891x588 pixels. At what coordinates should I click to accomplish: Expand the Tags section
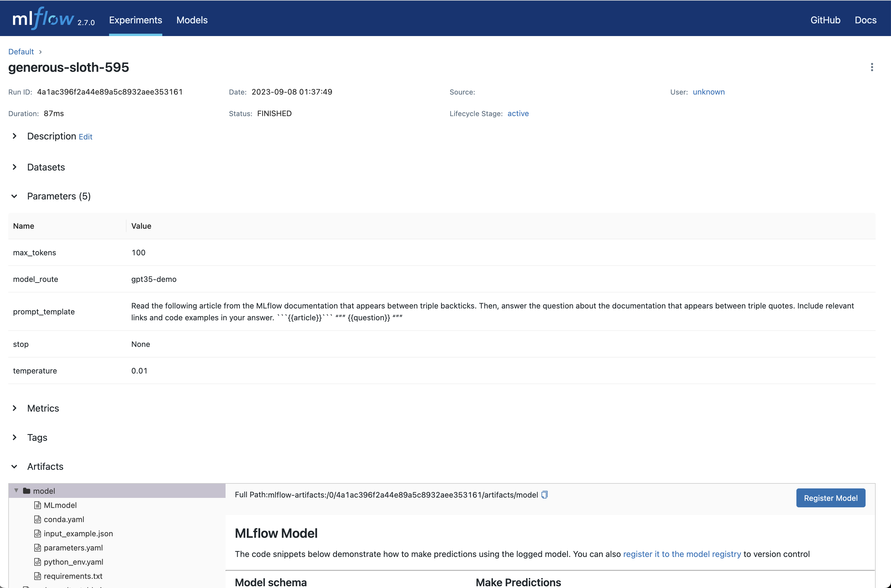(14, 437)
